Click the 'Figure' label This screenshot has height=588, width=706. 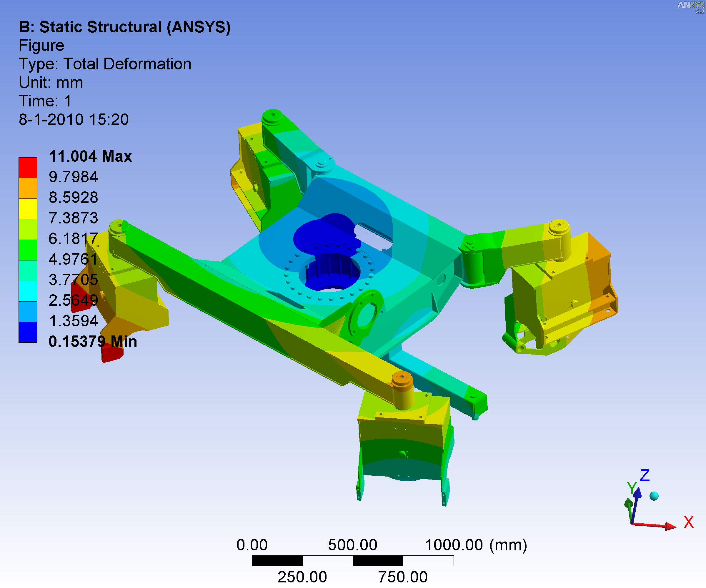[x=41, y=45]
